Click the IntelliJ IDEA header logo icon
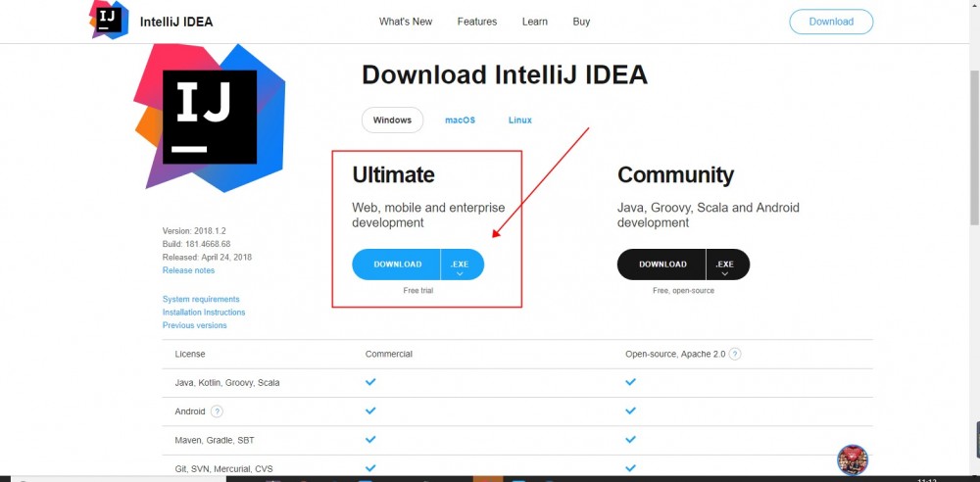Image resolution: width=980 pixels, height=482 pixels. pos(109,20)
